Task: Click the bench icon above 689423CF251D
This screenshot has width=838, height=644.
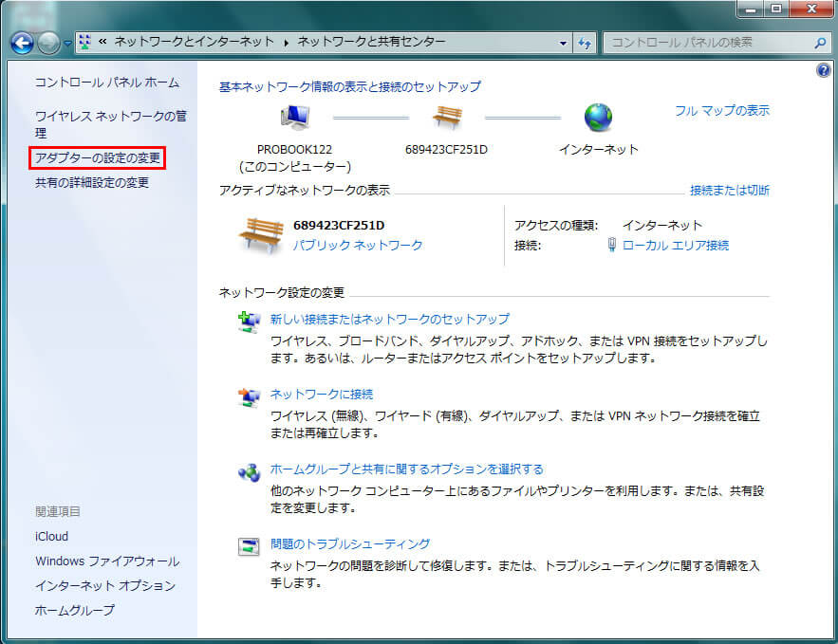Action: 446,118
